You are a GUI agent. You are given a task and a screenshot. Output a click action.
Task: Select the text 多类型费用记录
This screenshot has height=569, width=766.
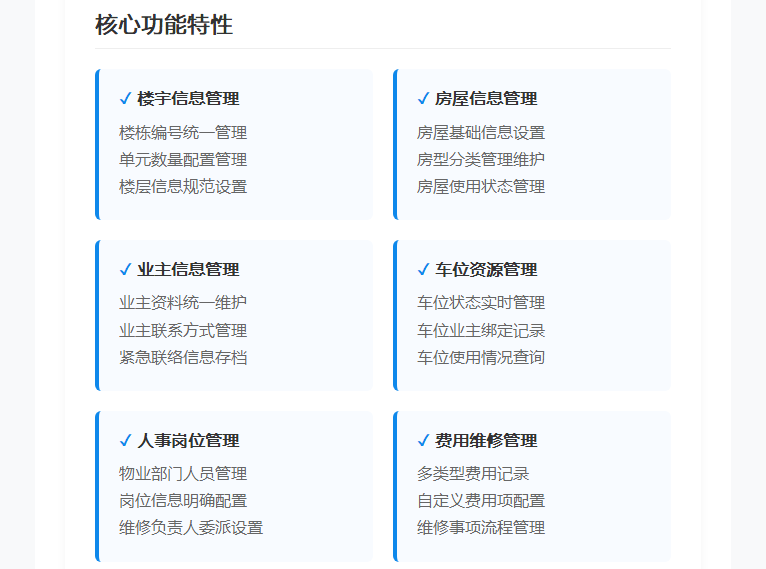click(473, 474)
